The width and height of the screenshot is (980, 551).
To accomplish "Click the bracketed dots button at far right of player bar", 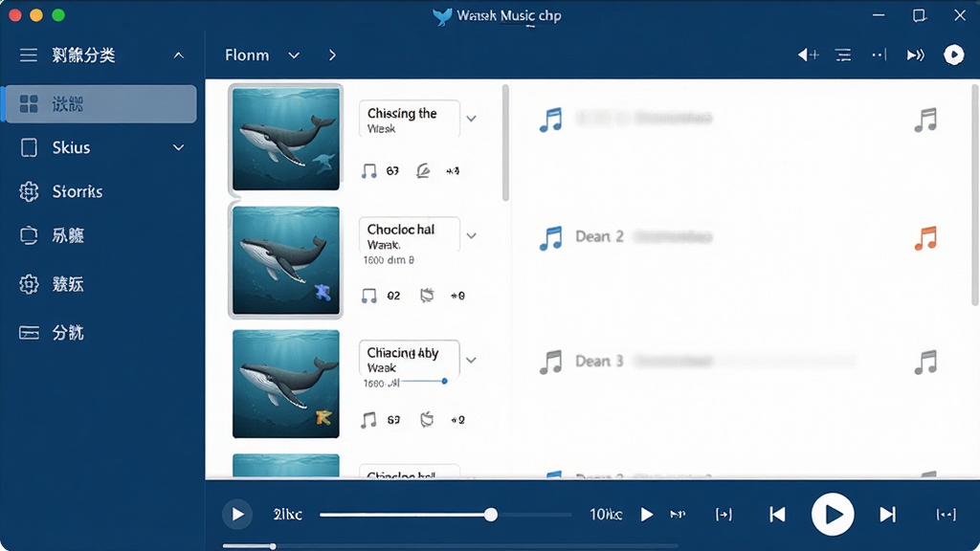I will [947, 514].
